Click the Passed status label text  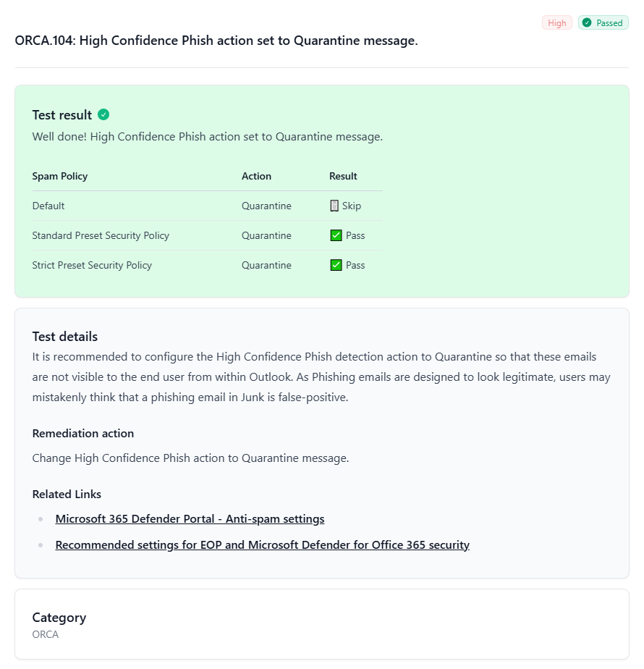point(609,23)
